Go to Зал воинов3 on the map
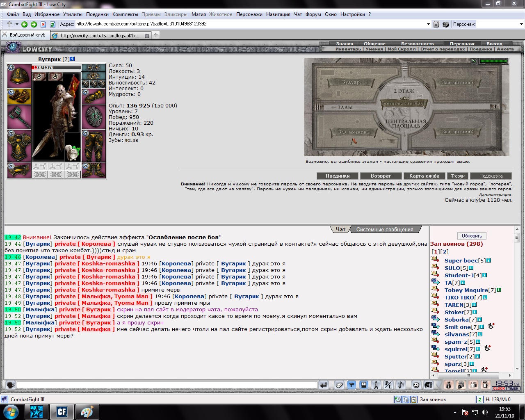The height and width of the screenshot is (420, 525). [457, 82]
